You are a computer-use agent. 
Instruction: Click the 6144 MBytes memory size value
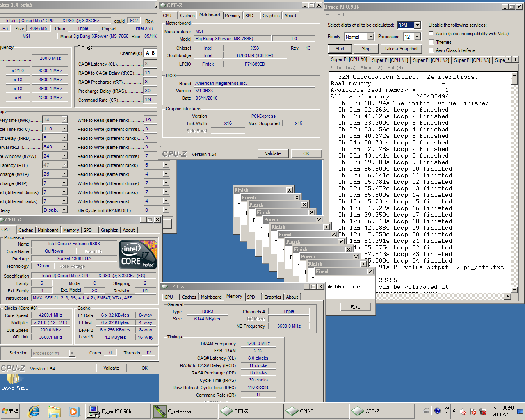[207, 319]
